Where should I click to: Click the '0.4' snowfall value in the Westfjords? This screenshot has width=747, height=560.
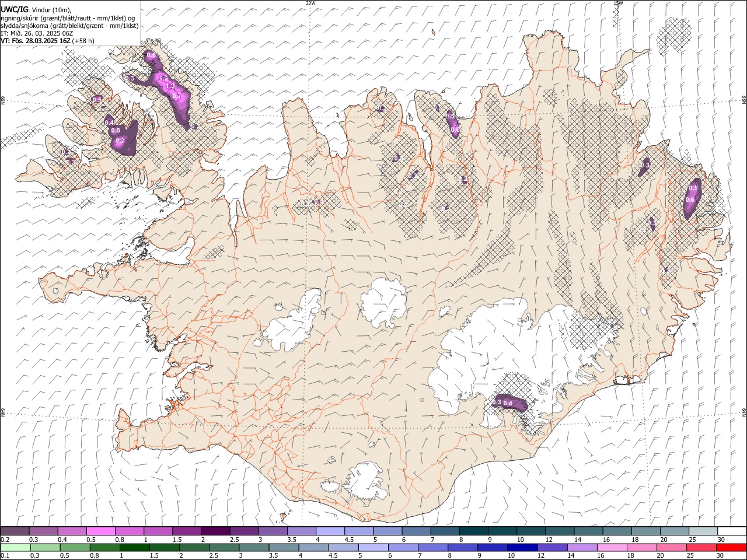click(x=109, y=122)
